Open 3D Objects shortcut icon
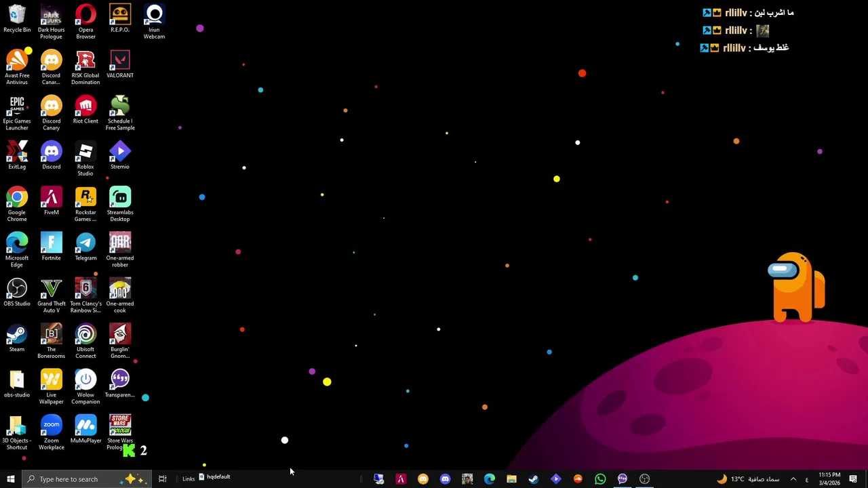This screenshot has width=868, height=488. [17, 432]
